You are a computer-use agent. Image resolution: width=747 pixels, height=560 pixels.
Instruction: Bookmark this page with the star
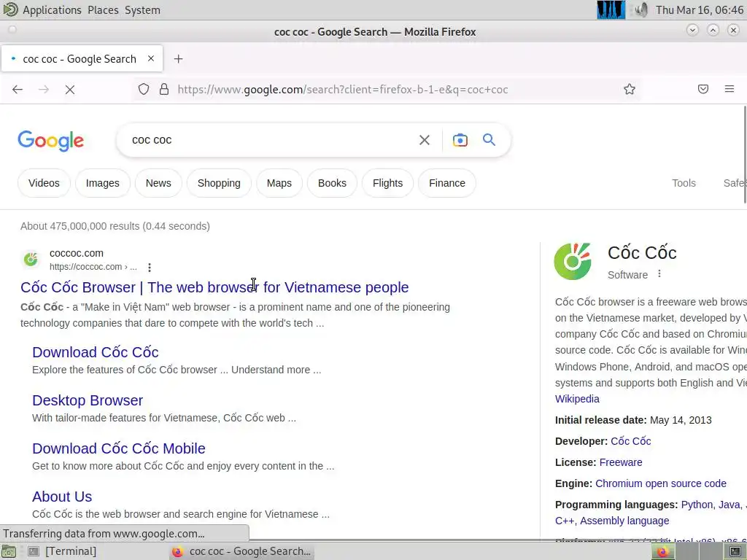pos(630,89)
